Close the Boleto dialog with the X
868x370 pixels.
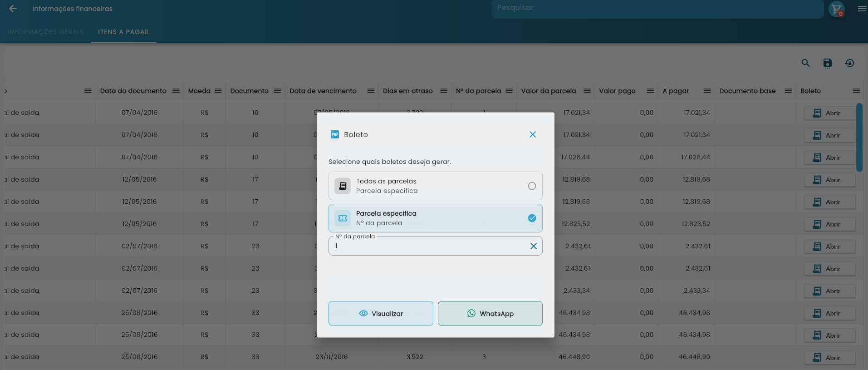[x=533, y=134]
